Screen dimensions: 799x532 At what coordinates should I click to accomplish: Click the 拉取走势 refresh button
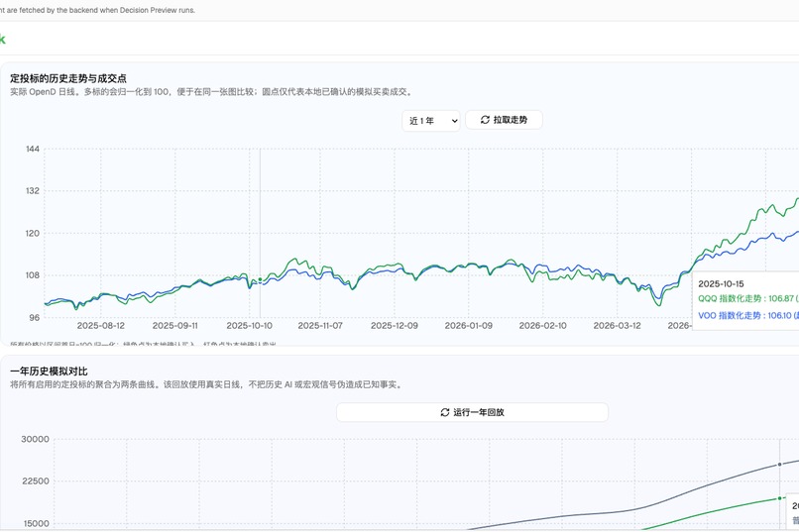(x=504, y=120)
